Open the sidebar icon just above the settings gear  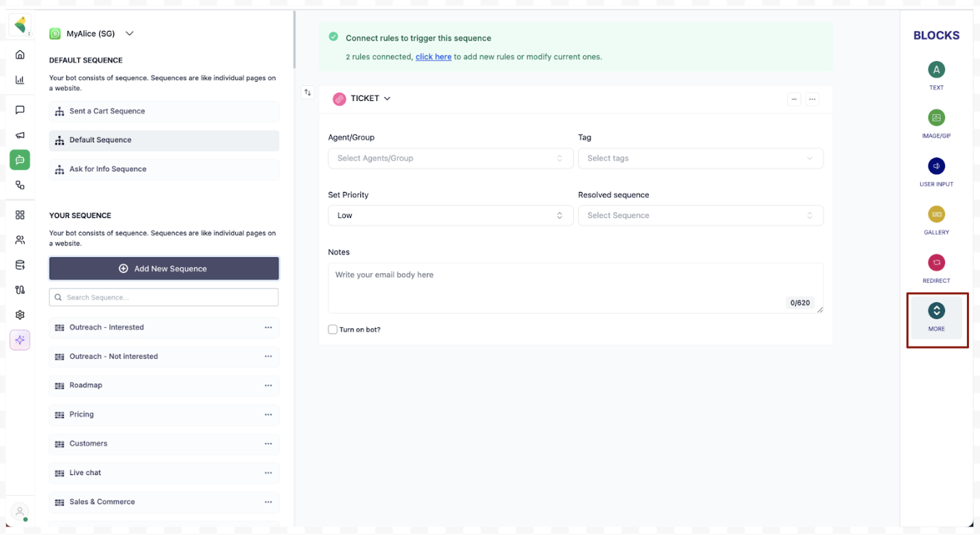click(x=20, y=290)
